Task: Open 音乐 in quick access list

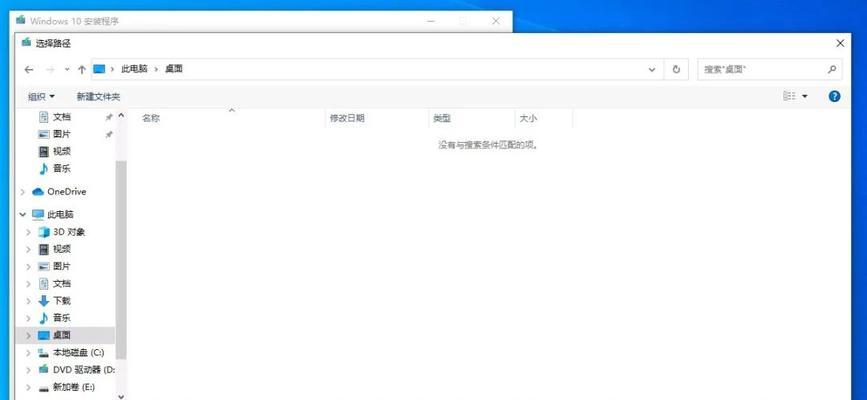Action: pos(62,168)
